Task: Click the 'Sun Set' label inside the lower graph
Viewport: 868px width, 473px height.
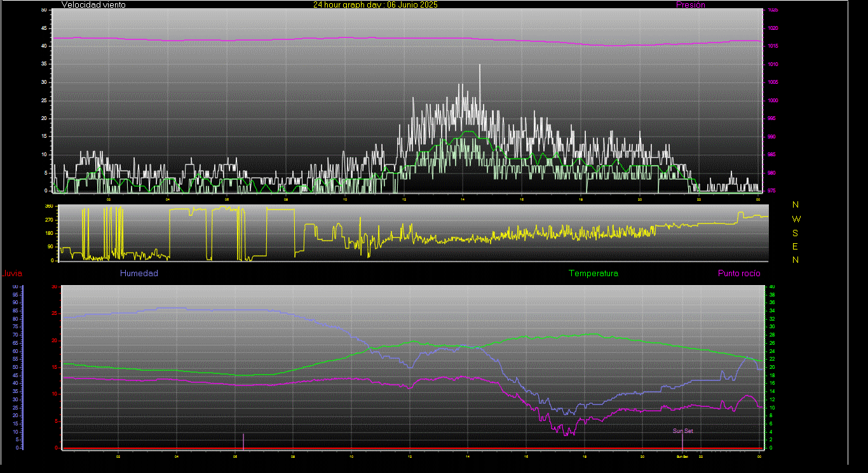Action: (683, 431)
